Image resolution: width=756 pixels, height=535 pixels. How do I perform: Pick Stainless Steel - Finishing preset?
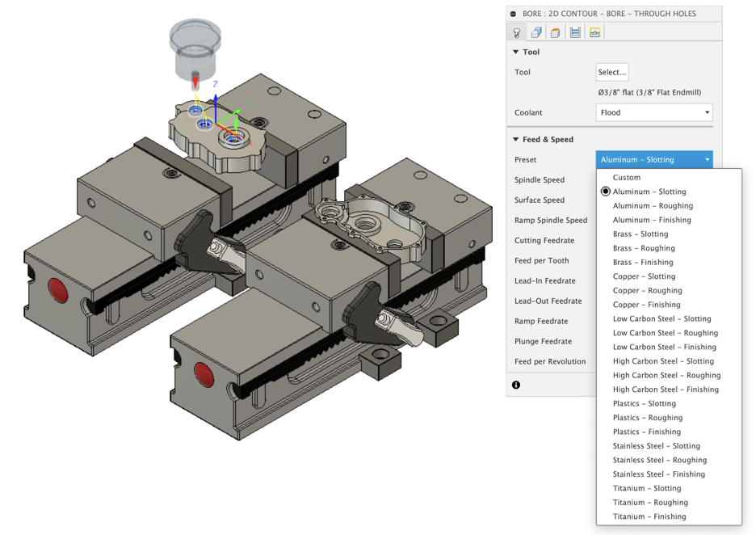point(658,474)
